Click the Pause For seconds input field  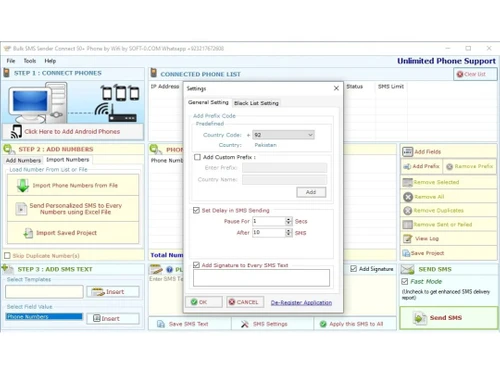[269, 221]
